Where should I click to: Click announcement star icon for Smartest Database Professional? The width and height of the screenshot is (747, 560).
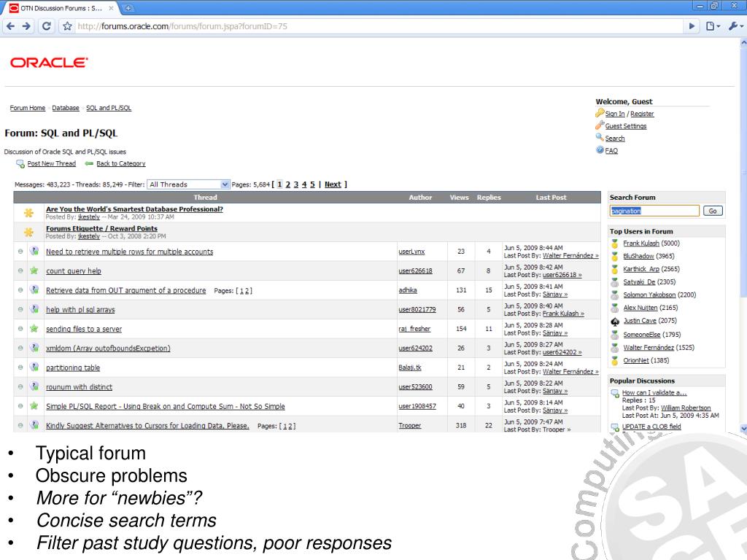[x=28, y=213]
